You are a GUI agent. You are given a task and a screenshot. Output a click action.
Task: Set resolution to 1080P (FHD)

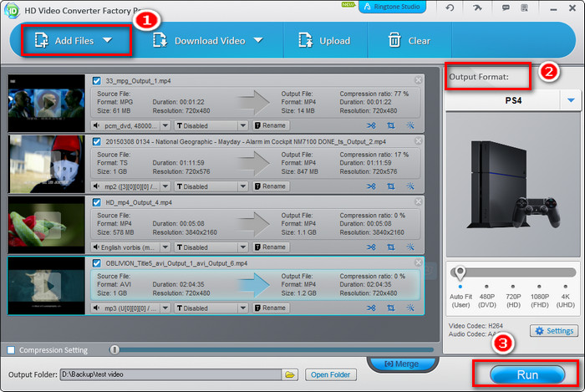point(540,297)
